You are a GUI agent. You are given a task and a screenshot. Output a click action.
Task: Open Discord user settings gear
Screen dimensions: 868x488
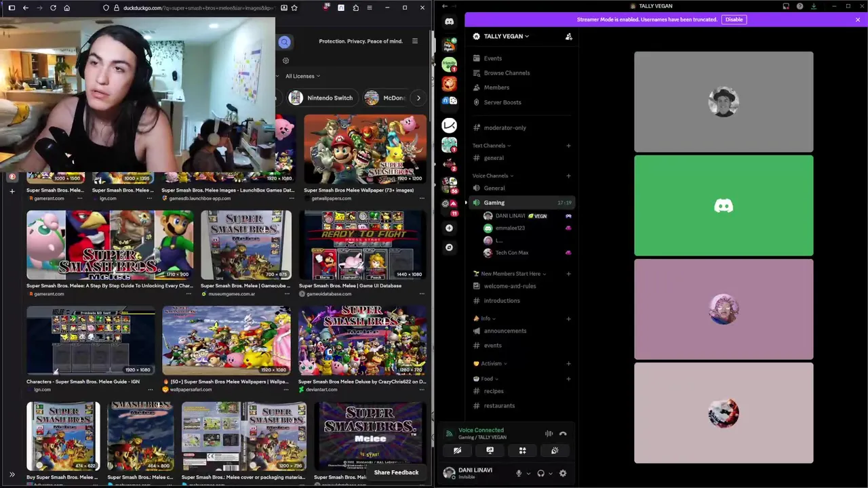[563, 473]
